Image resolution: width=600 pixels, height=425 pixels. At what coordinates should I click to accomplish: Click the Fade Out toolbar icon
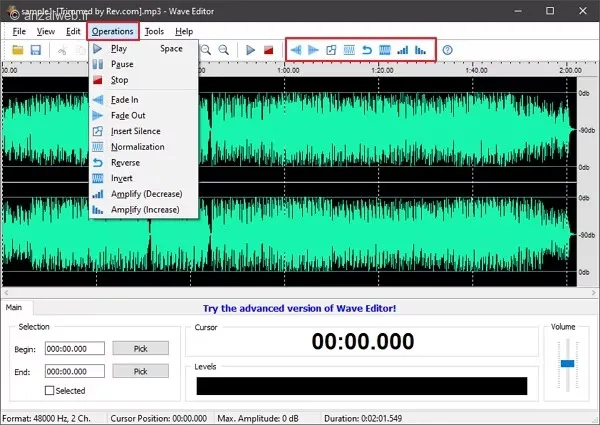coord(313,50)
